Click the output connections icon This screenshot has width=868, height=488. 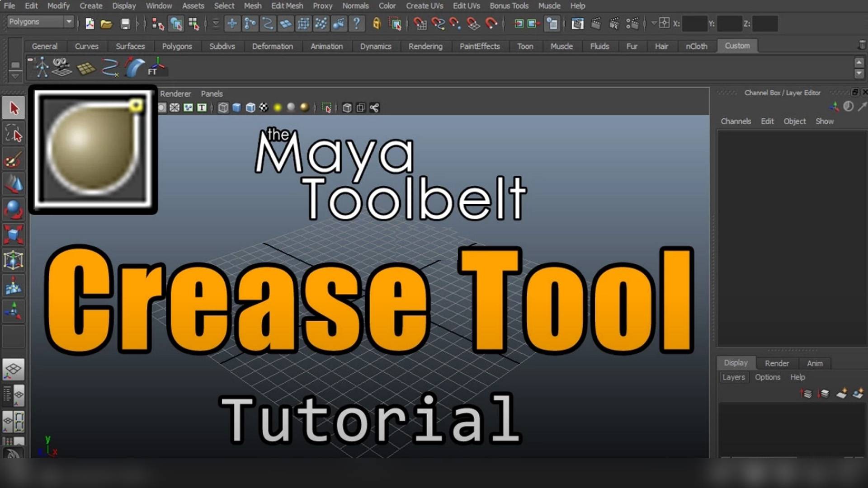click(534, 23)
